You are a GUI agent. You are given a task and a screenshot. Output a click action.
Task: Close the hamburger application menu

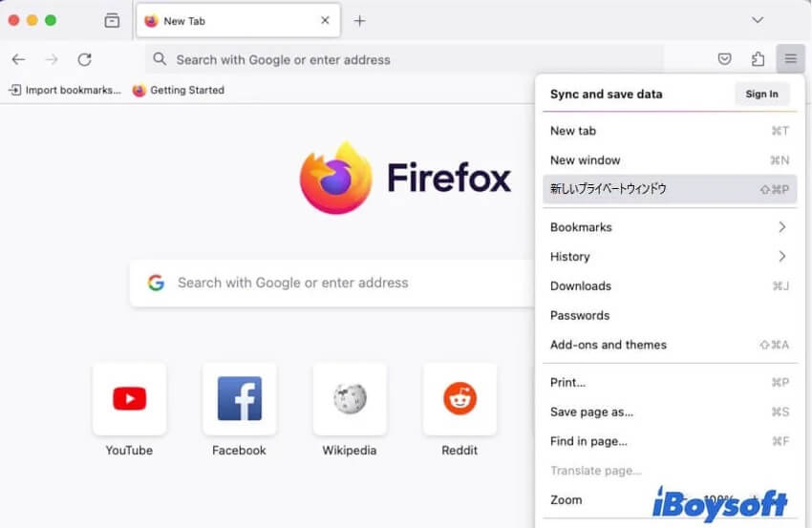[x=791, y=59]
